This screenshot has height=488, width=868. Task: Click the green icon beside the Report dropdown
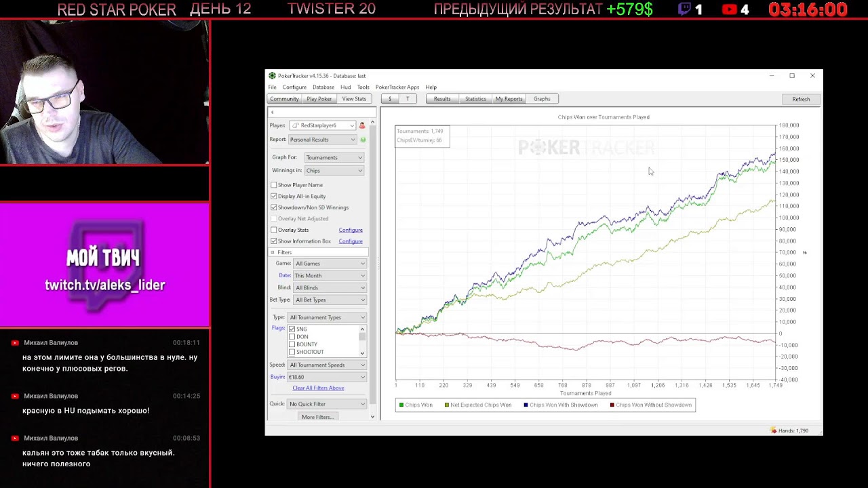(363, 140)
